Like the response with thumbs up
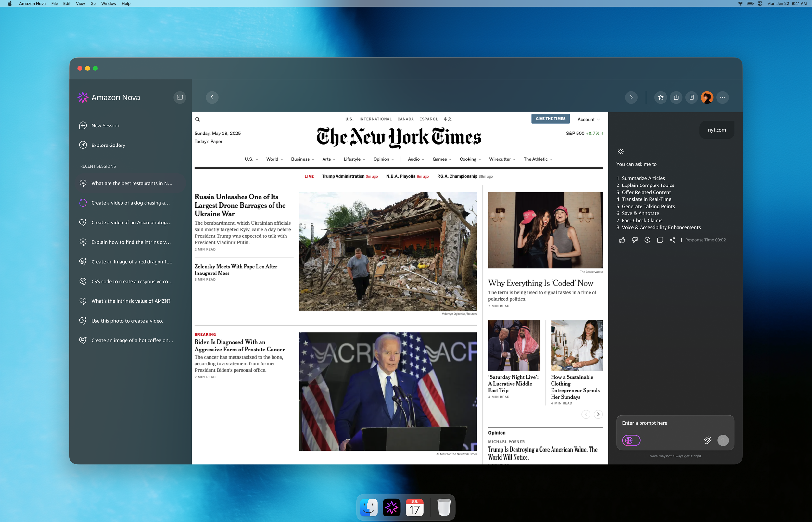 point(622,240)
